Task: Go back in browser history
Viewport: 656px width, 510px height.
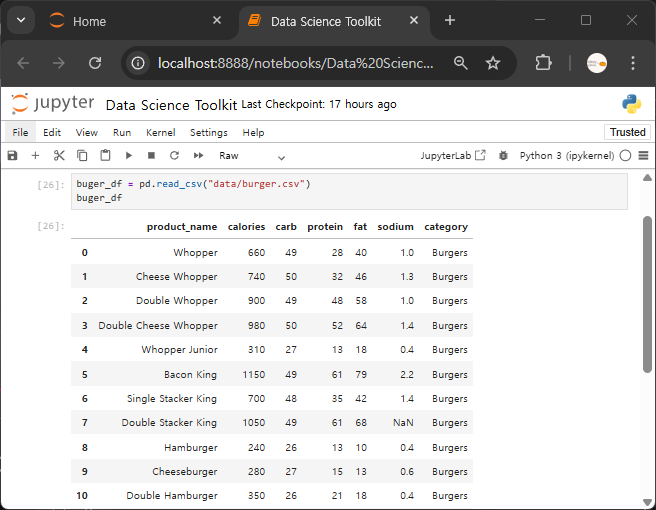Action: point(23,63)
